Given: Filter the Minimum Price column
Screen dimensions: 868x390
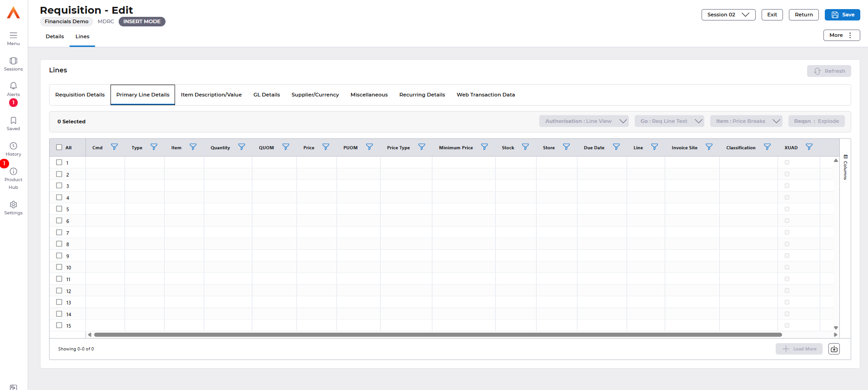Looking at the screenshot, I should point(485,147).
